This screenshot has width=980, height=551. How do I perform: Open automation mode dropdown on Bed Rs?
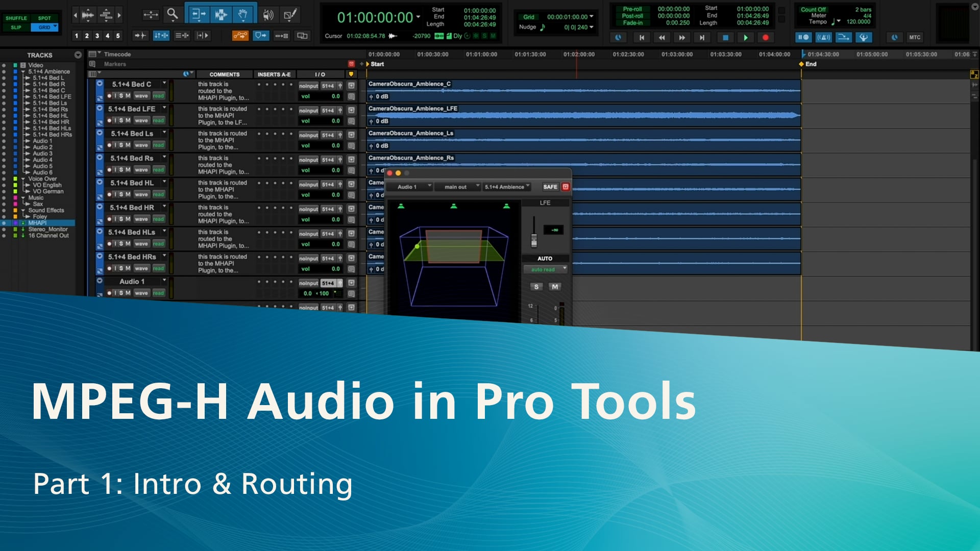click(x=158, y=170)
